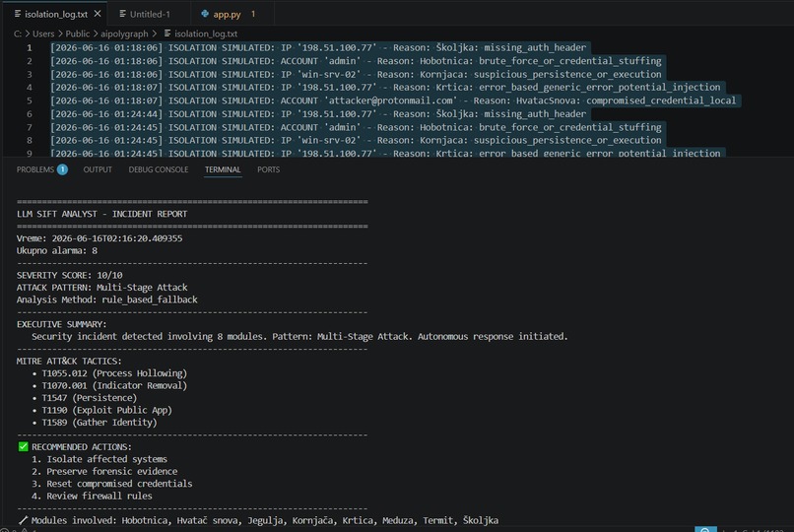Click '3. Reset compromised credentials' line
The height and width of the screenshot is (532, 794).
112,484
